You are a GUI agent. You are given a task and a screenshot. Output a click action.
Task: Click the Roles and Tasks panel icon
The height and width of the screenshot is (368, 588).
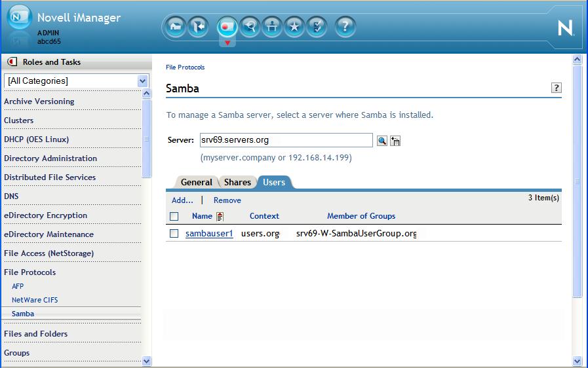point(12,62)
